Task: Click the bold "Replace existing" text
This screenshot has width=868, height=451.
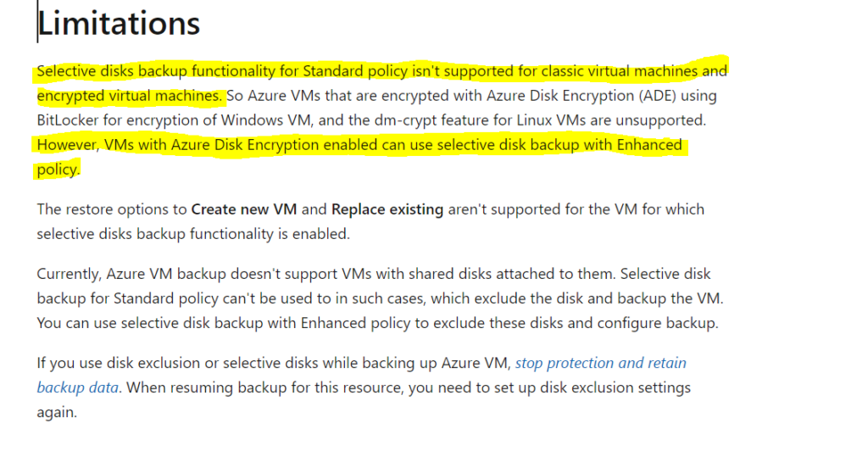Action: (x=387, y=209)
